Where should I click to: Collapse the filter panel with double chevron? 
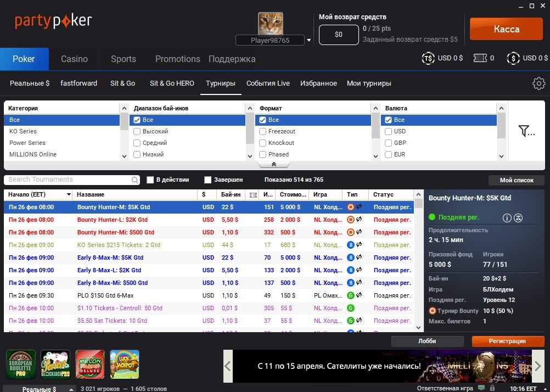[x=273, y=165]
